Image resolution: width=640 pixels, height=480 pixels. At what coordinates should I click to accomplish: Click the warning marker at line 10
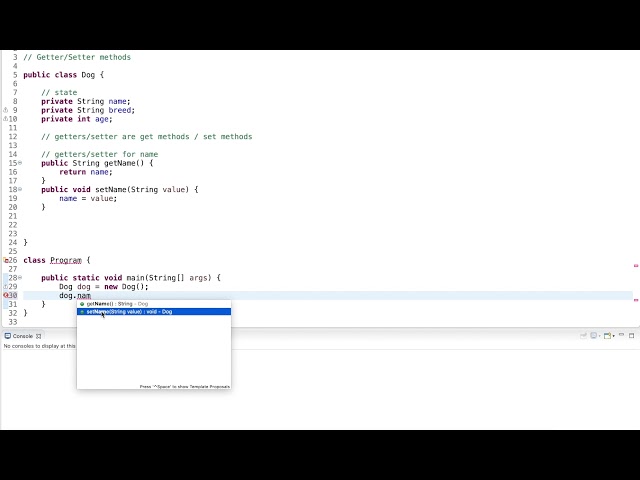click(5, 119)
